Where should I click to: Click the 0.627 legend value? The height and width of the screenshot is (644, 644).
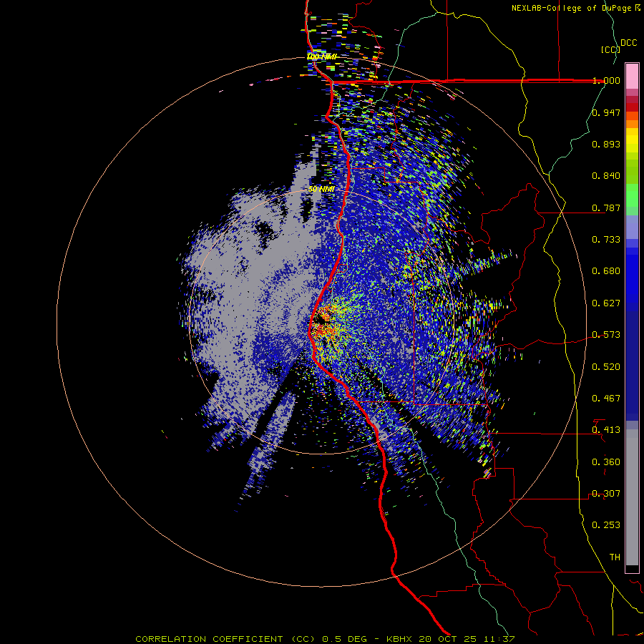(606, 303)
